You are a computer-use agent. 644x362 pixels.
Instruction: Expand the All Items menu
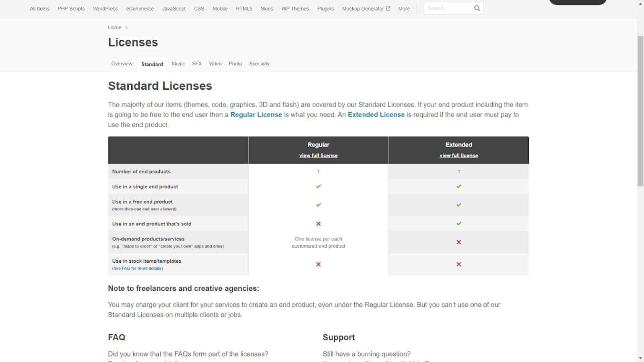tap(39, 8)
